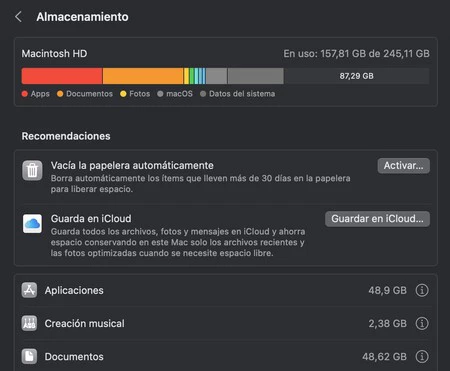Viewport: 450px width, 371px height.
Task: Select the Aplicaciones row
Action: tap(225, 290)
